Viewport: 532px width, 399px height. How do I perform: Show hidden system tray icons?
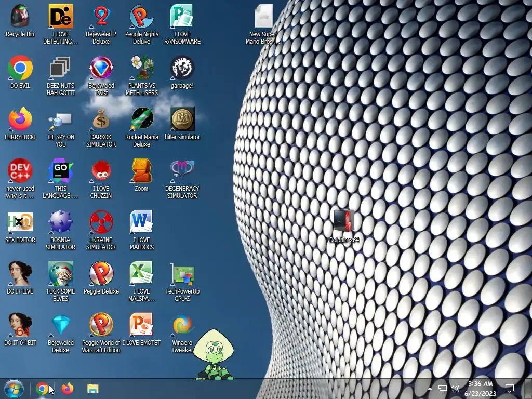click(x=430, y=389)
